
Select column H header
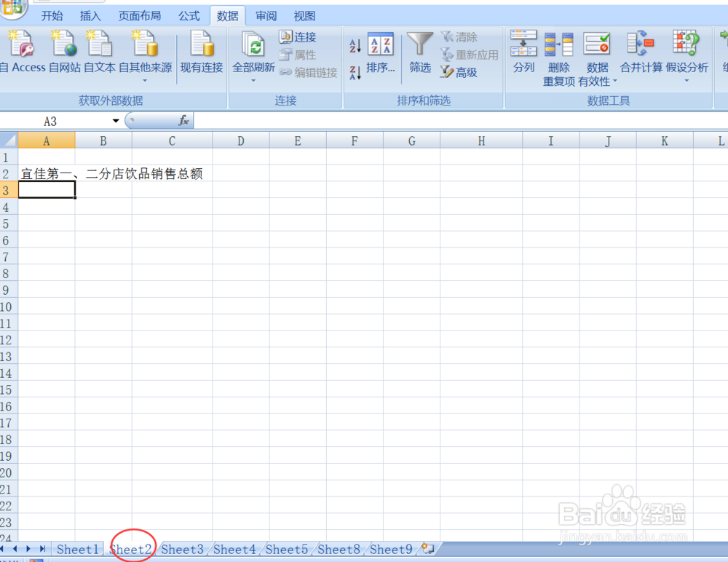(481, 140)
